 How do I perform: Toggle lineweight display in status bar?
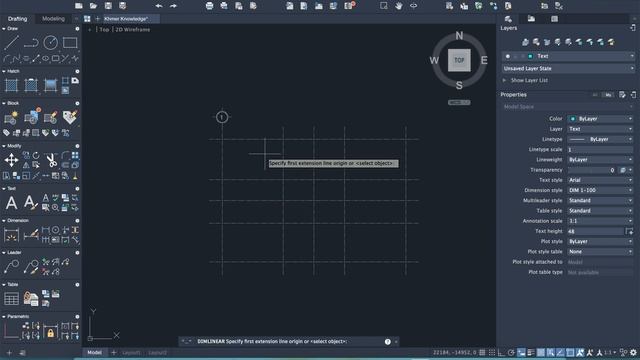coord(541,352)
